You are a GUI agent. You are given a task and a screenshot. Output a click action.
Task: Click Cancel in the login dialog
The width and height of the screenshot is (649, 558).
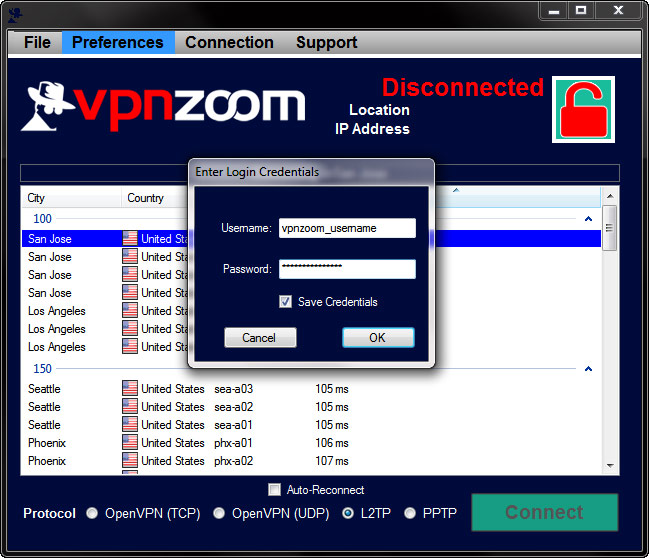(260, 337)
